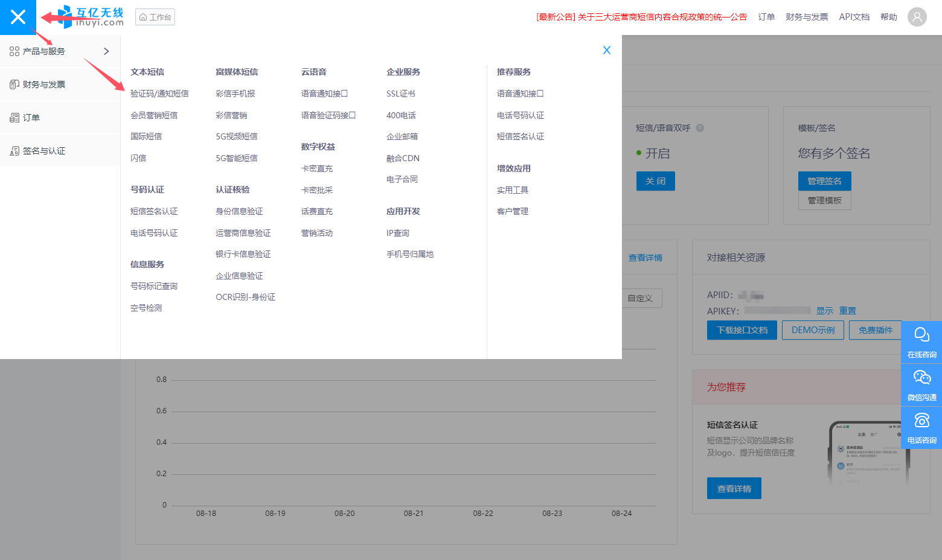Screen dimensions: 942x560
Task: Open 在线咨询 chat widget
Action: [x=921, y=342]
